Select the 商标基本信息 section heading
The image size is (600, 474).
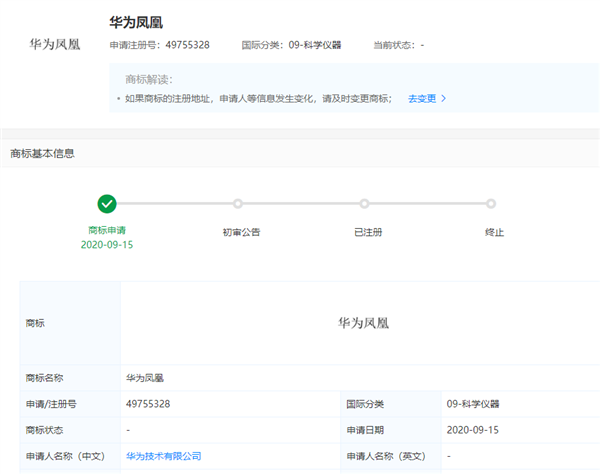(42, 154)
